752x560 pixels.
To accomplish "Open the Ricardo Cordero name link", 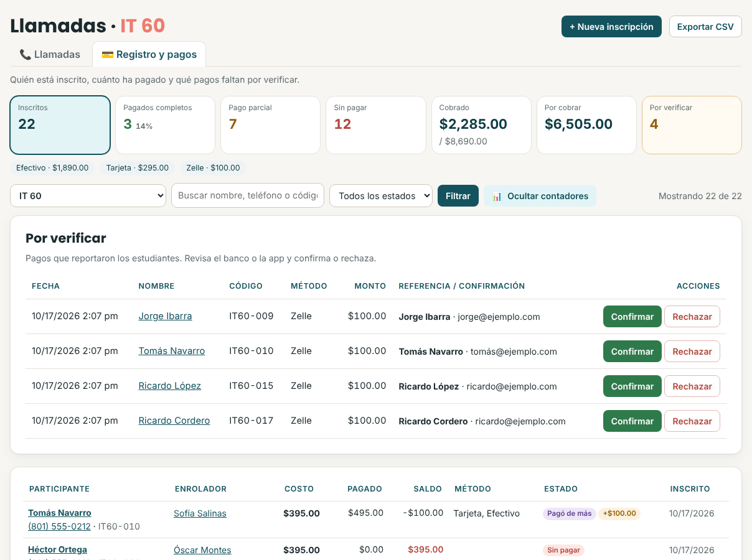I will (x=174, y=421).
